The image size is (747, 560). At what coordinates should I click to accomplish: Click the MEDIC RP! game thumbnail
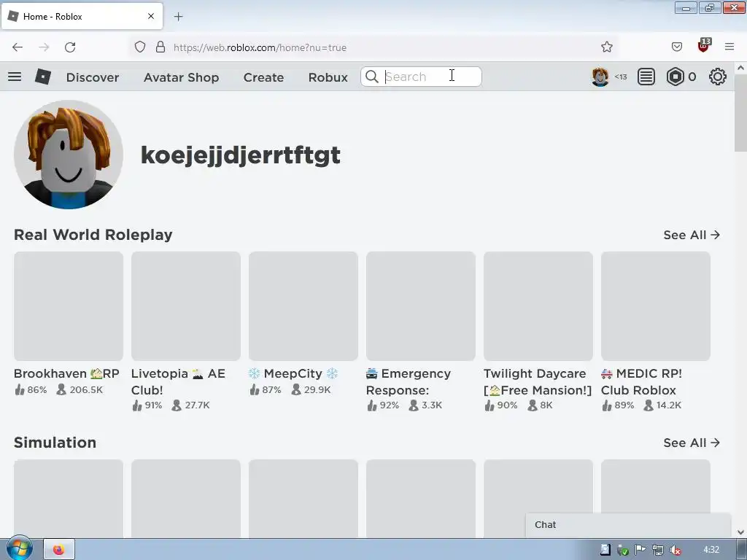(656, 306)
